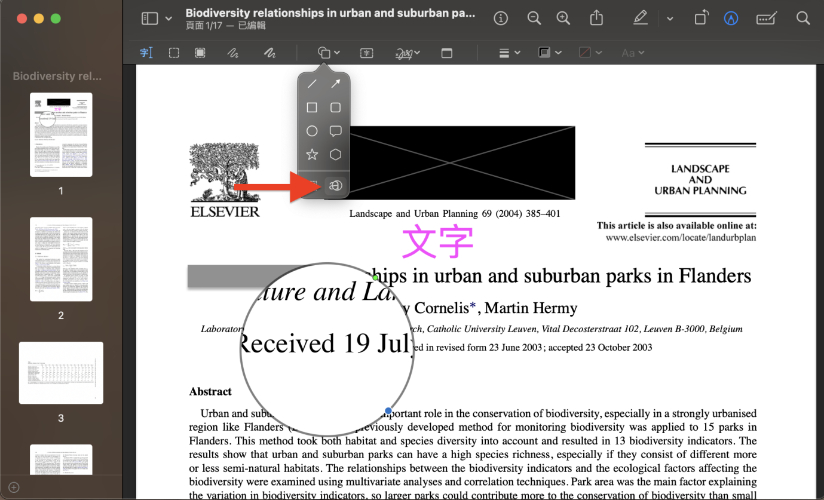824x500 pixels.
Task: Open the Share menu
Action: [x=597, y=18]
